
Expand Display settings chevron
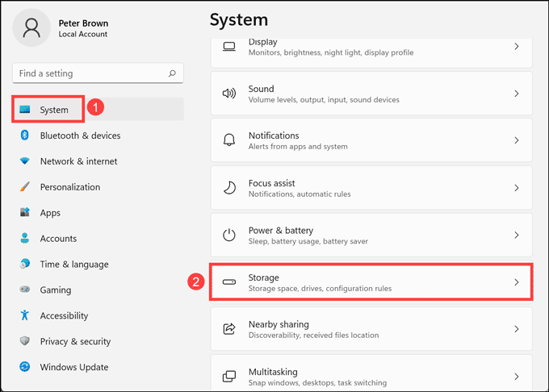(x=517, y=46)
